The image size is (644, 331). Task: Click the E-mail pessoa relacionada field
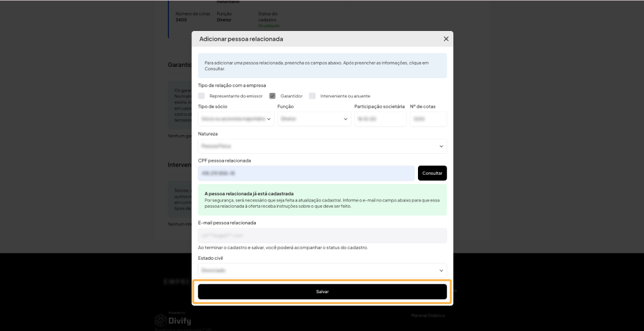click(x=323, y=236)
